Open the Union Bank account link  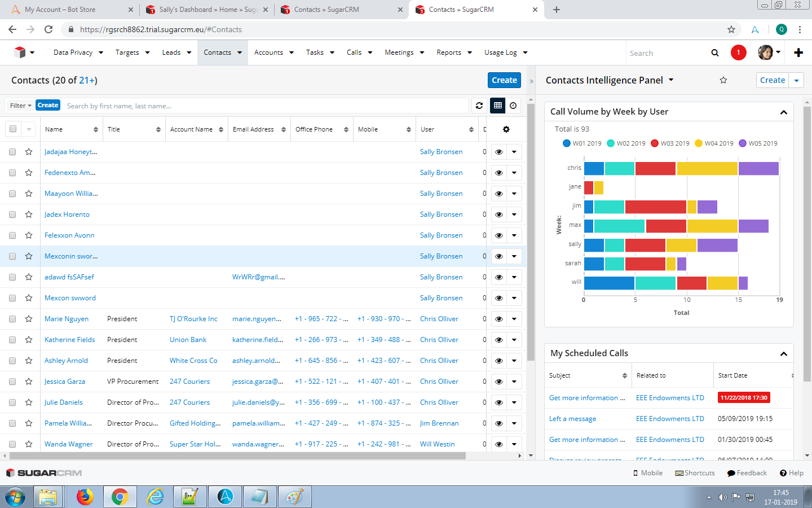(188, 340)
